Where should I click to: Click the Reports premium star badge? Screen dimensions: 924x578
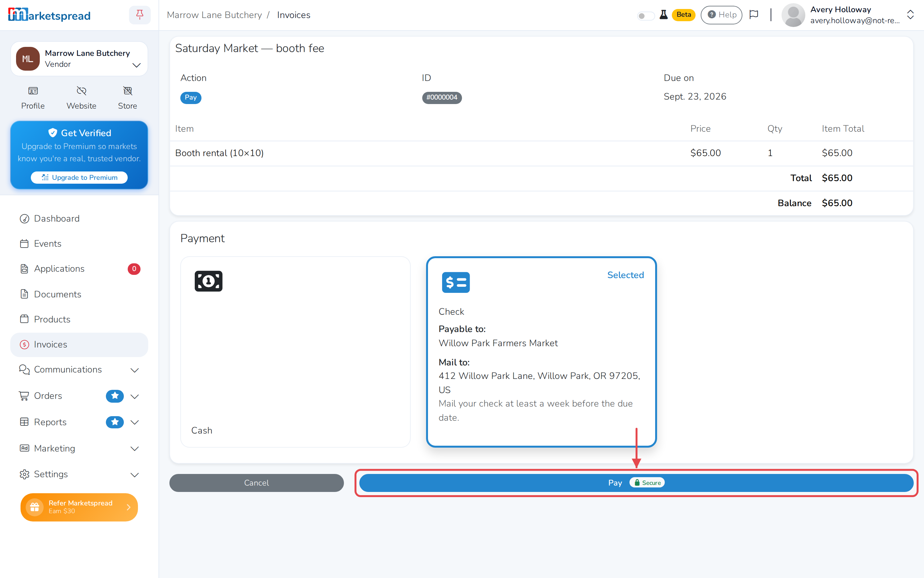tap(115, 422)
